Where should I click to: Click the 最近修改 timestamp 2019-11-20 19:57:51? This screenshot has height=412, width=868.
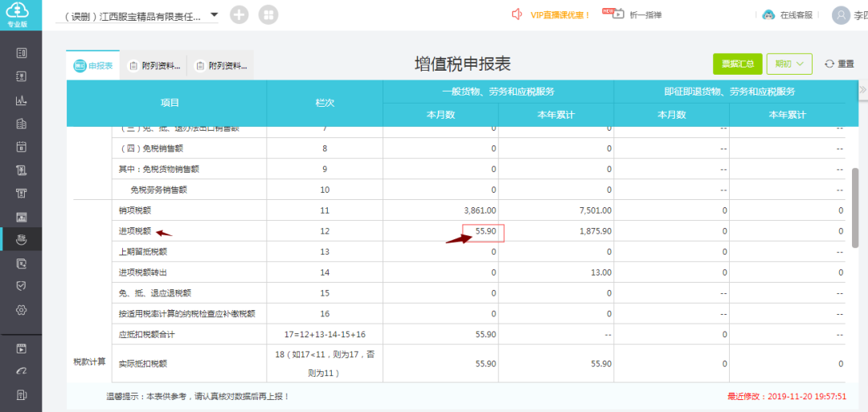tap(786, 397)
